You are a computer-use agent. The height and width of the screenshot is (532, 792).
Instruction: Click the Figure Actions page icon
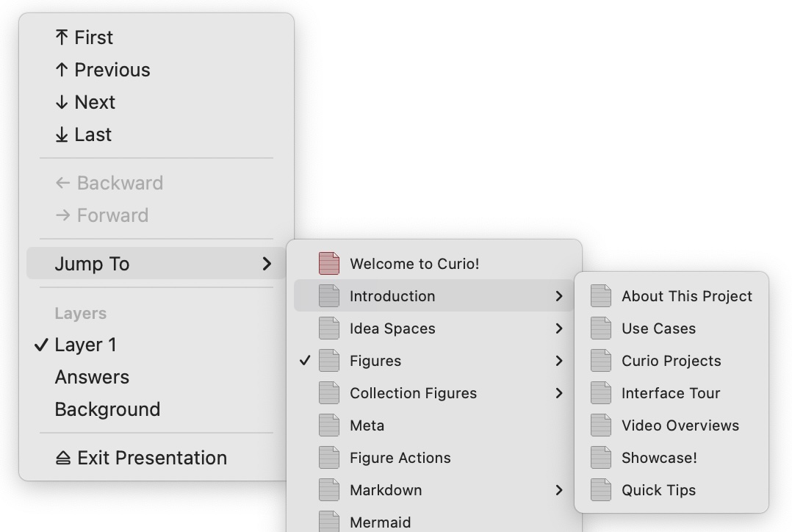tap(329, 458)
